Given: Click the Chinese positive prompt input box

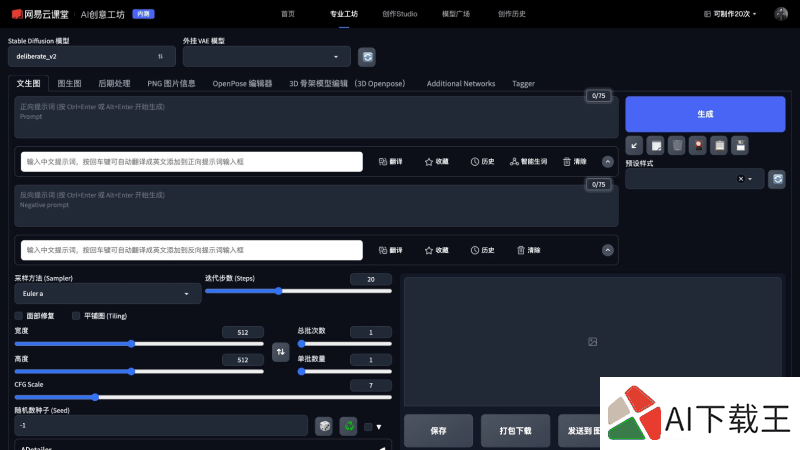Looking at the screenshot, I should [192, 162].
